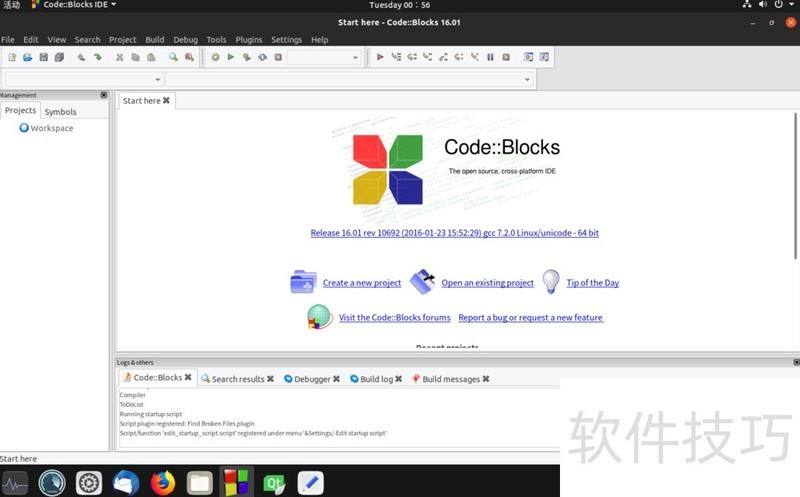800x497 pixels.
Task: Click the Save all files icon
Action: point(59,57)
